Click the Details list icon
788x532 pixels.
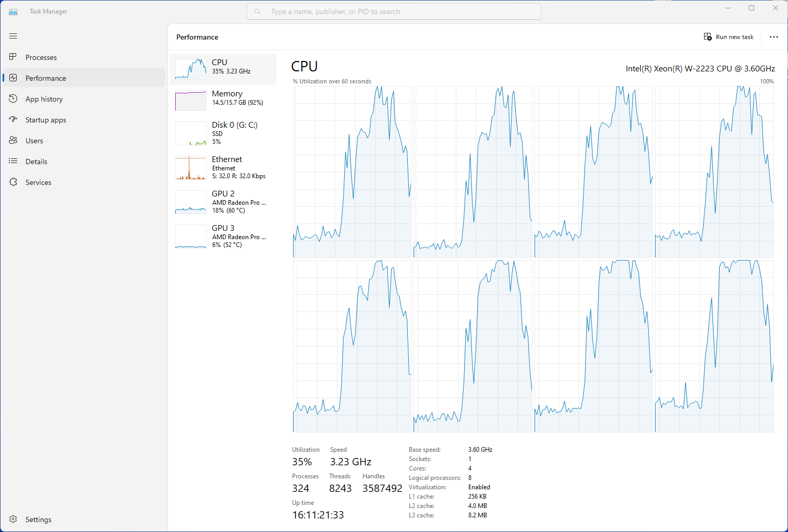13,161
